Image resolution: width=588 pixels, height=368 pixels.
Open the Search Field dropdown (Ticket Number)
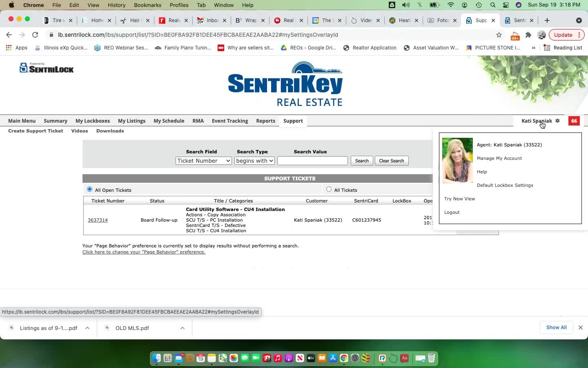coord(203,161)
